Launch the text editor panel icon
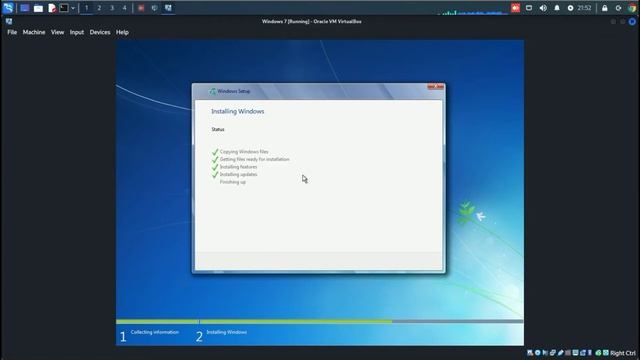640x360 pixels. tap(52, 8)
